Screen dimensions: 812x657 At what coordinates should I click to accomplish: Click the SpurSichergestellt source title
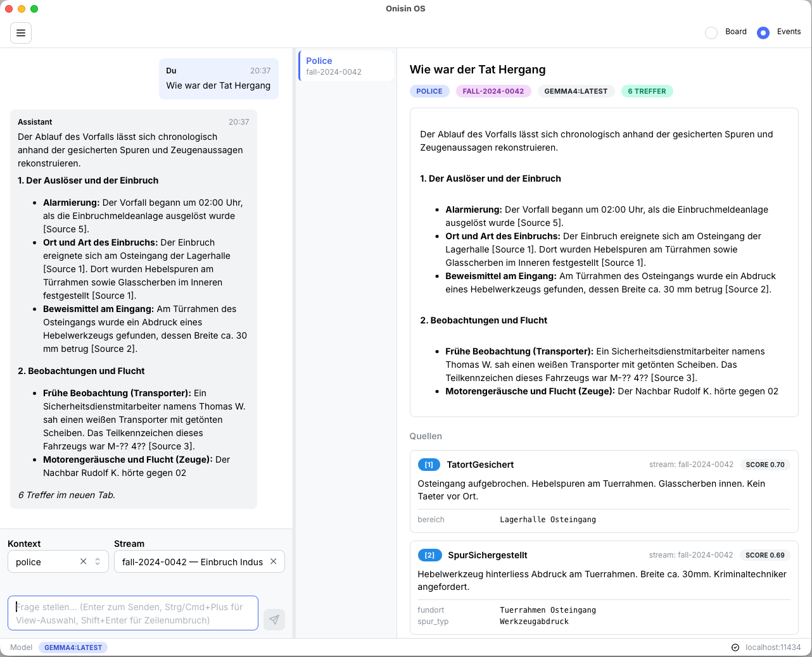(x=488, y=555)
